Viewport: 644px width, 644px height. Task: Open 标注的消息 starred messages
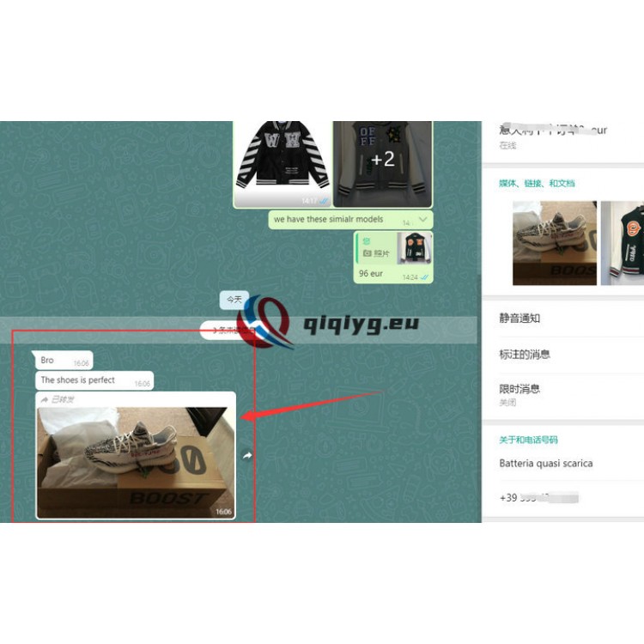point(525,354)
